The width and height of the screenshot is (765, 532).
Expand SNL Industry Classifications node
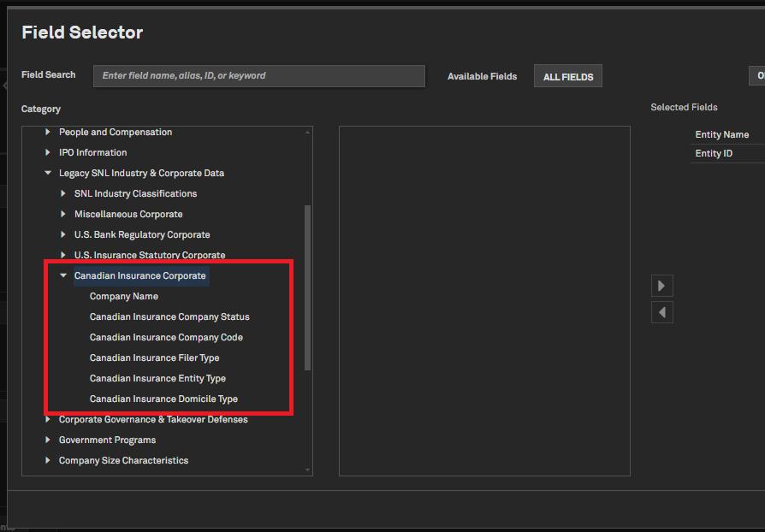[x=63, y=193]
